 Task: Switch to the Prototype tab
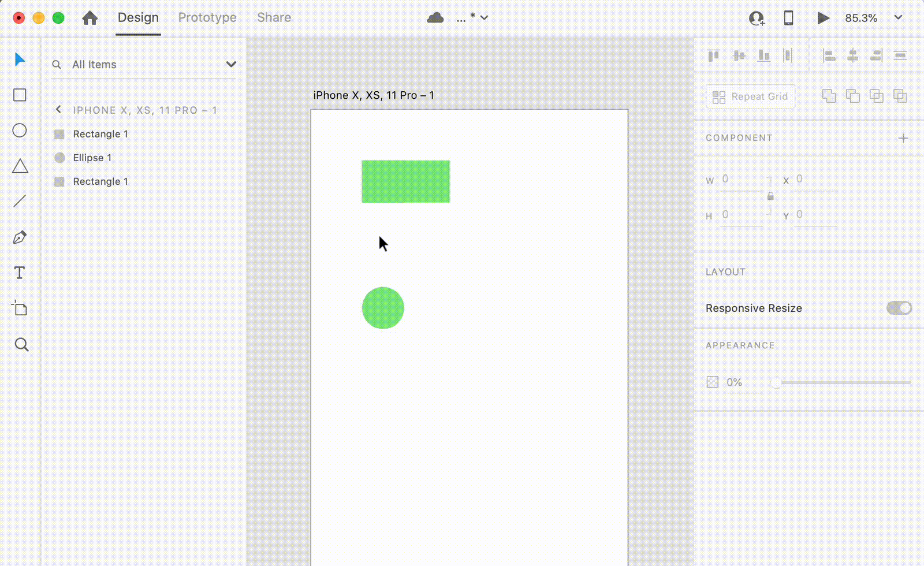tap(207, 18)
